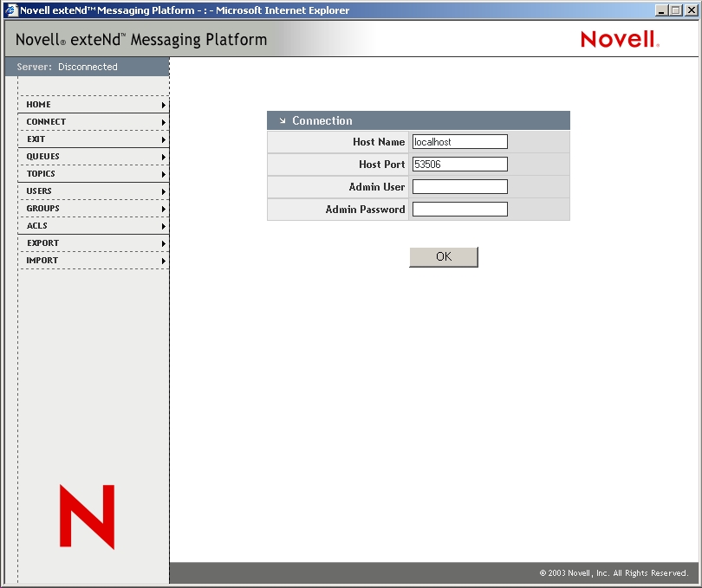The height and width of the screenshot is (588, 702).
Task: Open the HOME menu item
Action: pos(93,105)
